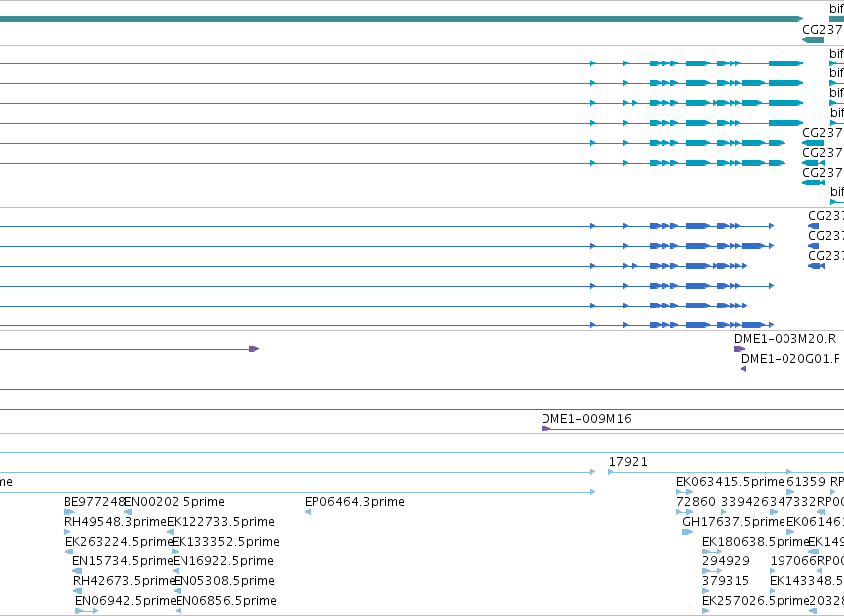Open the EK122733.5prime label
The image size is (844, 616).
coord(221,522)
